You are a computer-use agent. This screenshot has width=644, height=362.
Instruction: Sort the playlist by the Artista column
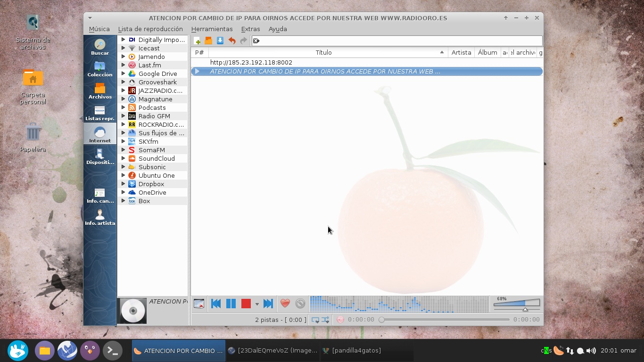(x=461, y=53)
